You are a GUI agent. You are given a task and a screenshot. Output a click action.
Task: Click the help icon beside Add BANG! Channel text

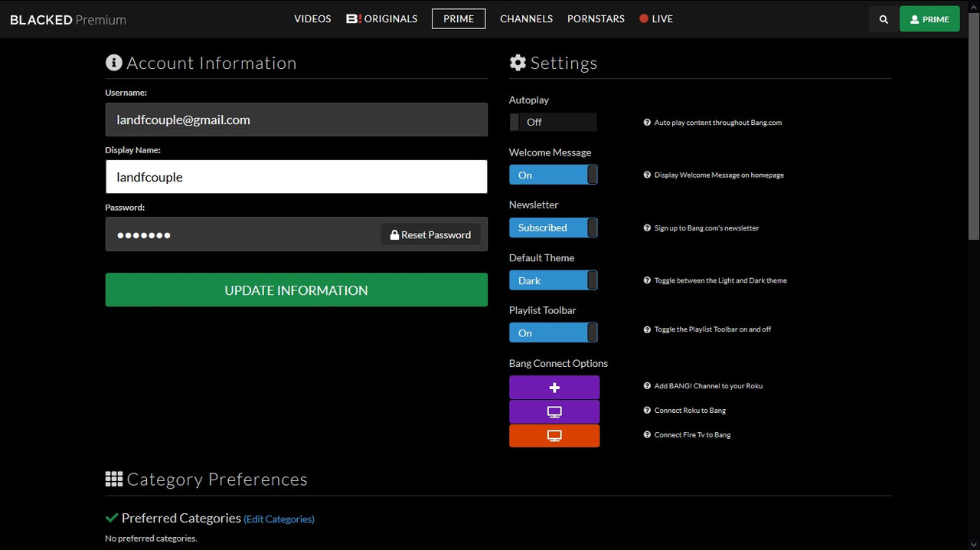point(647,386)
